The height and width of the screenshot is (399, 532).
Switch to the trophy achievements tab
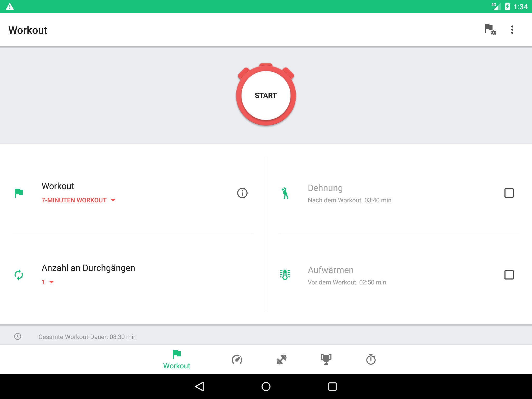[x=326, y=360]
